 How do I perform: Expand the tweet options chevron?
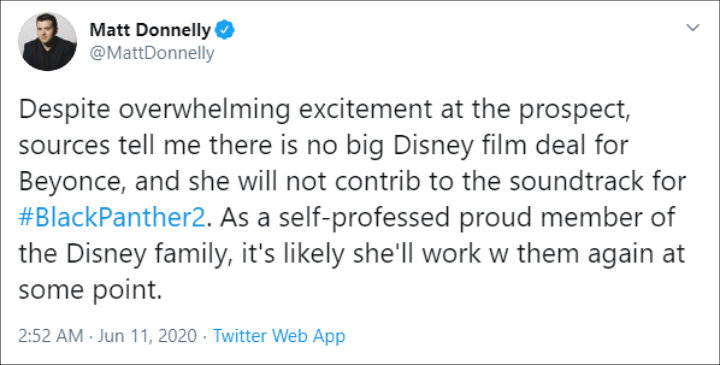click(x=692, y=28)
